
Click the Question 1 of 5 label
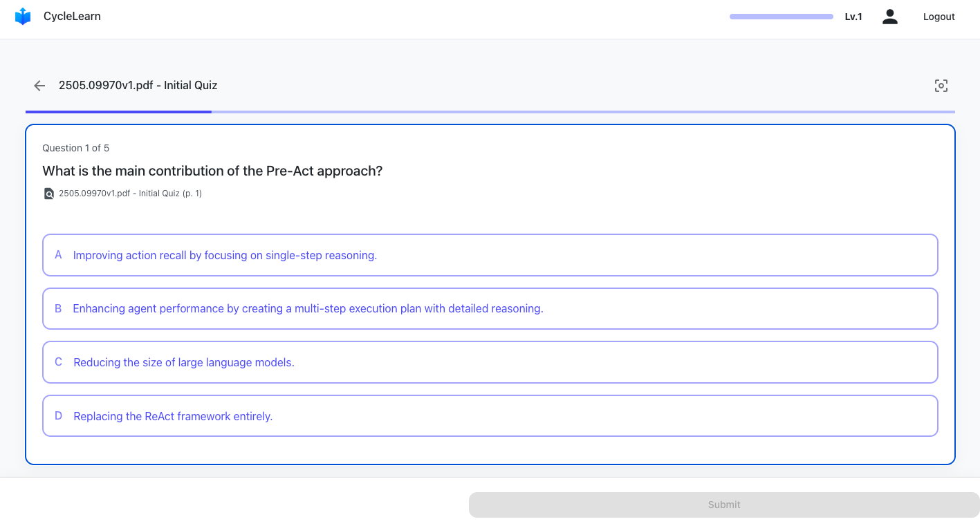click(75, 148)
